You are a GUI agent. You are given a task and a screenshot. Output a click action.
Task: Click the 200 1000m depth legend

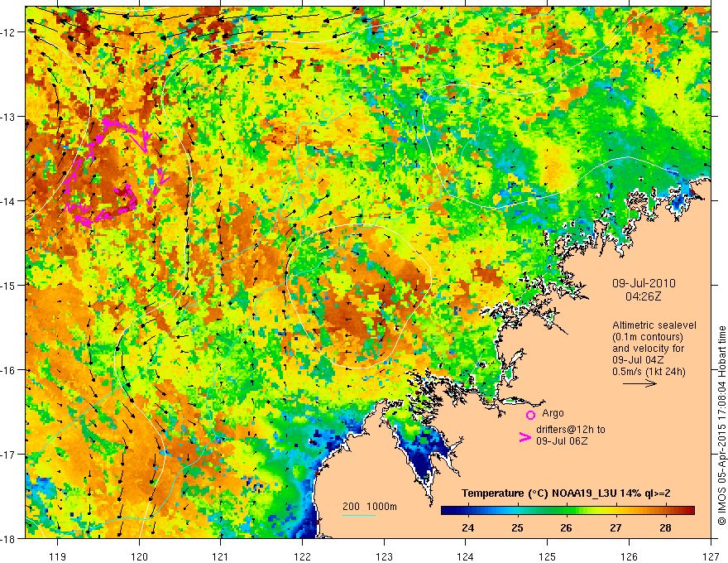point(370,507)
